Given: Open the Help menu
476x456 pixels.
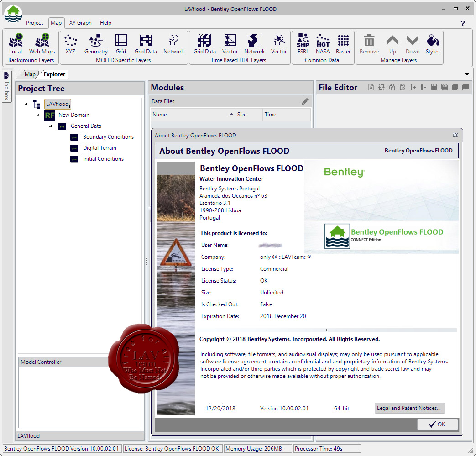Looking at the screenshot, I should tap(105, 23).
